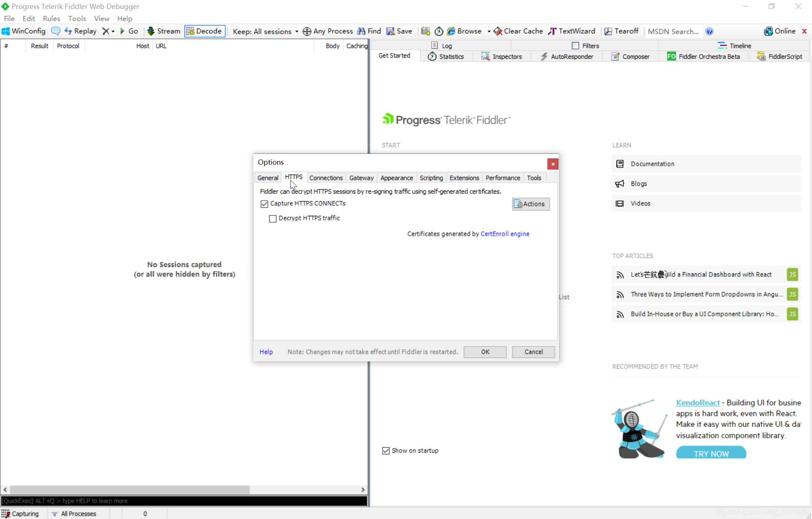Image resolution: width=812 pixels, height=519 pixels.
Task: Open the TextWizard tool
Action: pos(571,31)
